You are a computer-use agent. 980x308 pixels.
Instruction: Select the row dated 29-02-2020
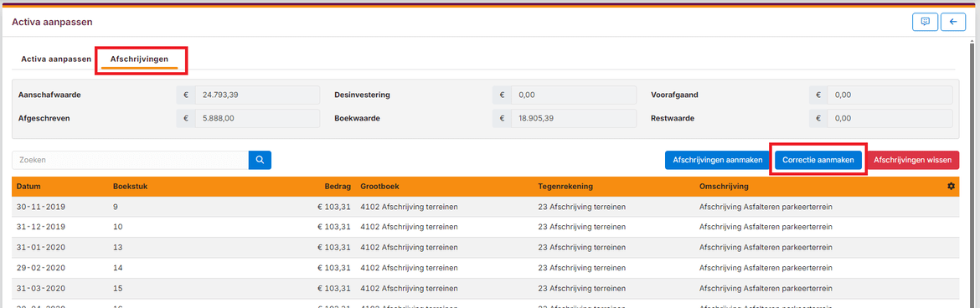pyautogui.click(x=486, y=268)
